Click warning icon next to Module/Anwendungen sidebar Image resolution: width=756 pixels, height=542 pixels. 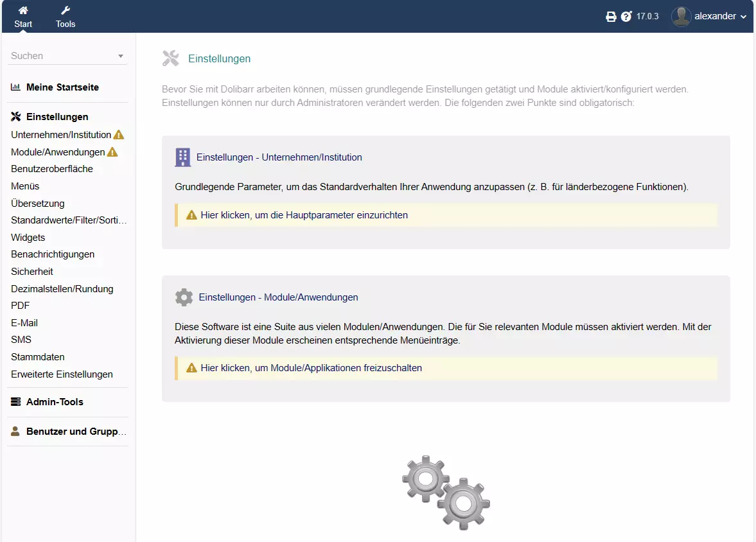tap(112, 152)
